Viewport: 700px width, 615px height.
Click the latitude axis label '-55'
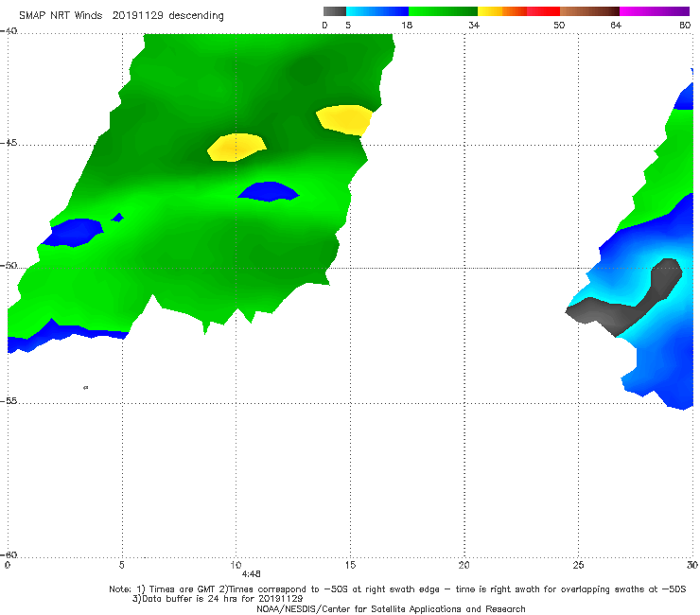pos(9,400)
